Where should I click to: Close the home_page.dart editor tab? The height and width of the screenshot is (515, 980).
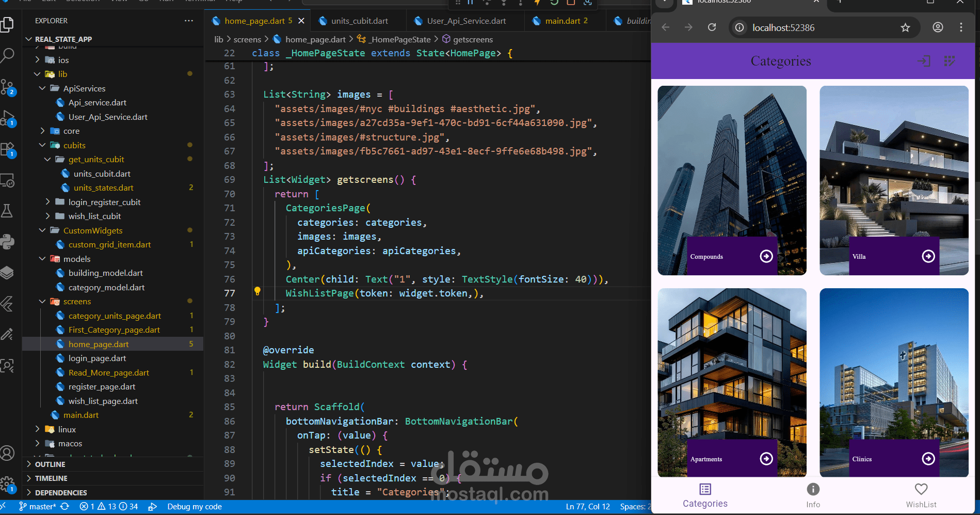(x=301, y=21)
